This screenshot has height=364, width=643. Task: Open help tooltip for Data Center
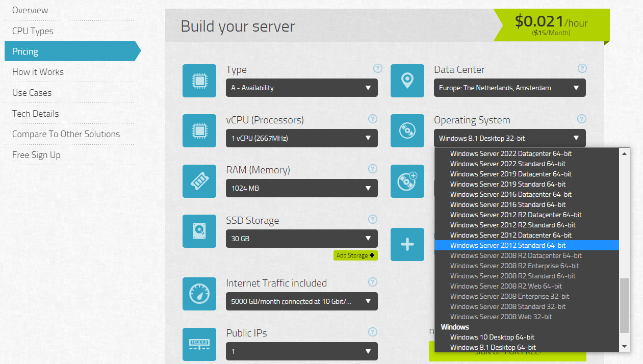582,68
